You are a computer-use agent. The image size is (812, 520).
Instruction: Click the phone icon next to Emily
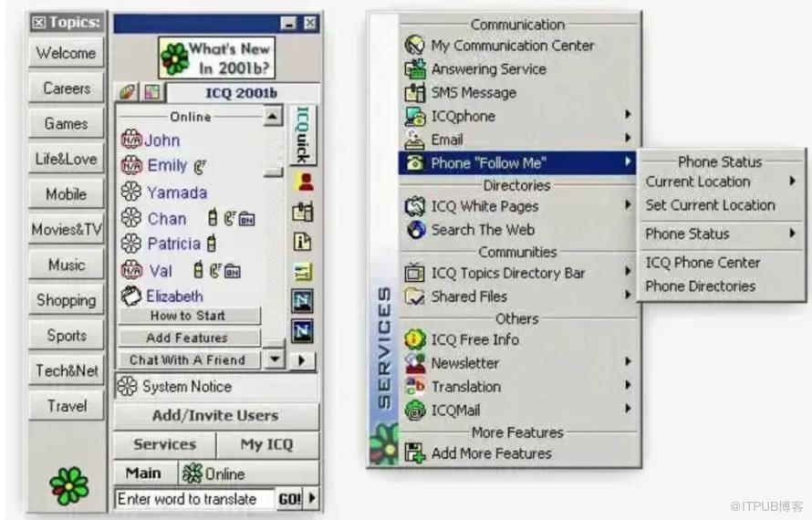point(200,166)
